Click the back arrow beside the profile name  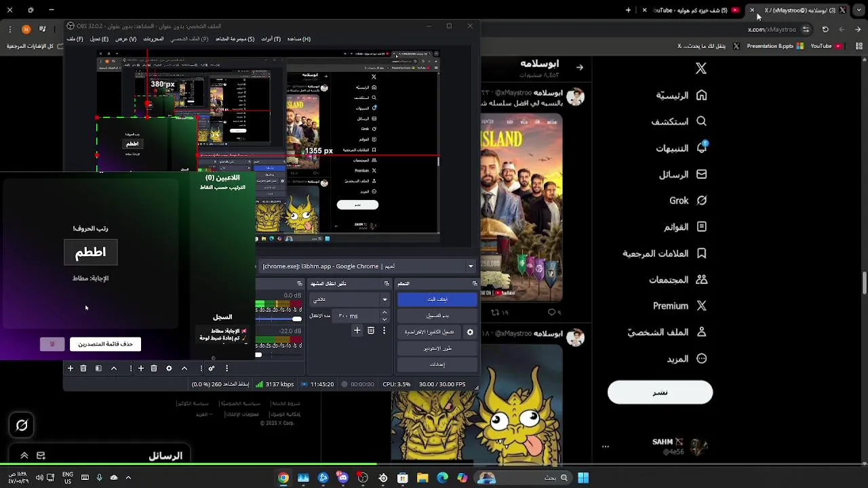coord(580,67)
